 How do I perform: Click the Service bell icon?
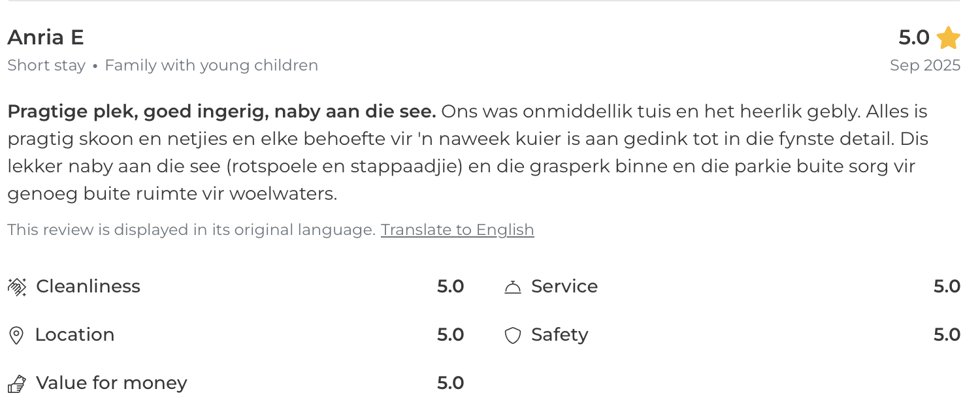(x=513, y=287)
